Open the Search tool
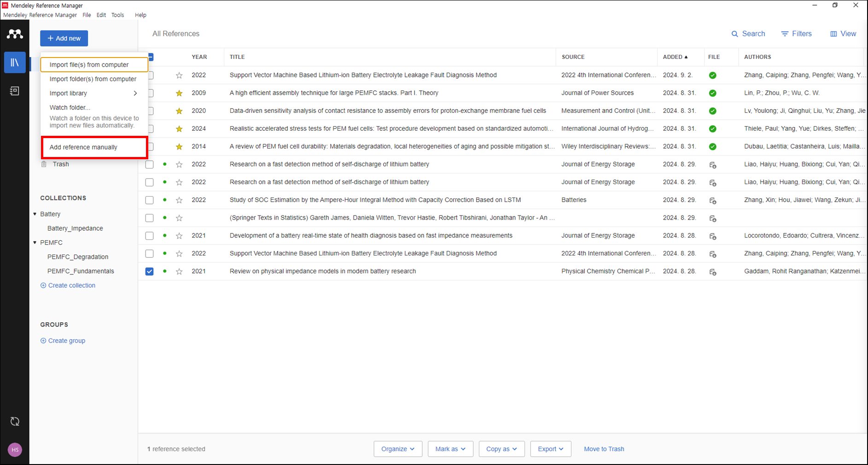Viewport: 868px width, 465px height. (x=748, y=34)
